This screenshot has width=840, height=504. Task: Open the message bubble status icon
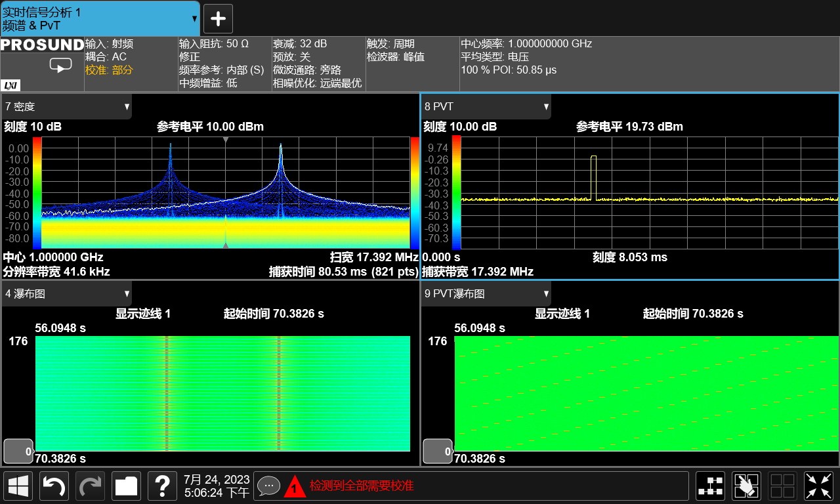point(268,486)
